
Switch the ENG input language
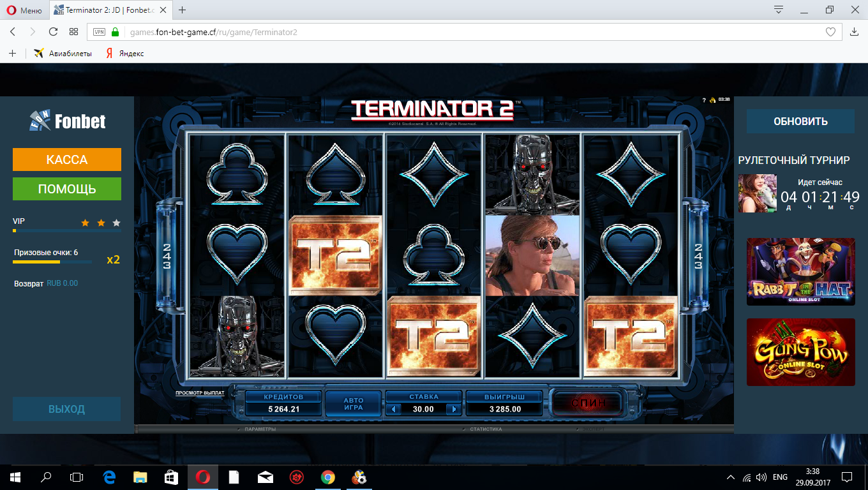pyautogui.click(x=780, y=477)
